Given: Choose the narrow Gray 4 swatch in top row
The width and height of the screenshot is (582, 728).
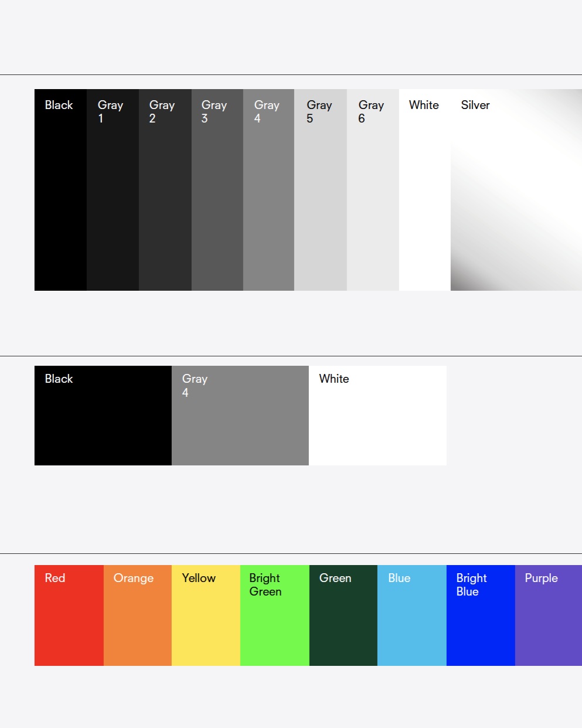Looking at the screenshot, I should point(268,190).
